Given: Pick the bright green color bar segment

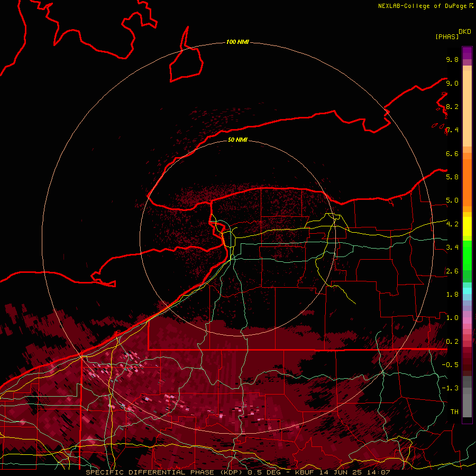Looking at the screenshot, I should 467,255.
